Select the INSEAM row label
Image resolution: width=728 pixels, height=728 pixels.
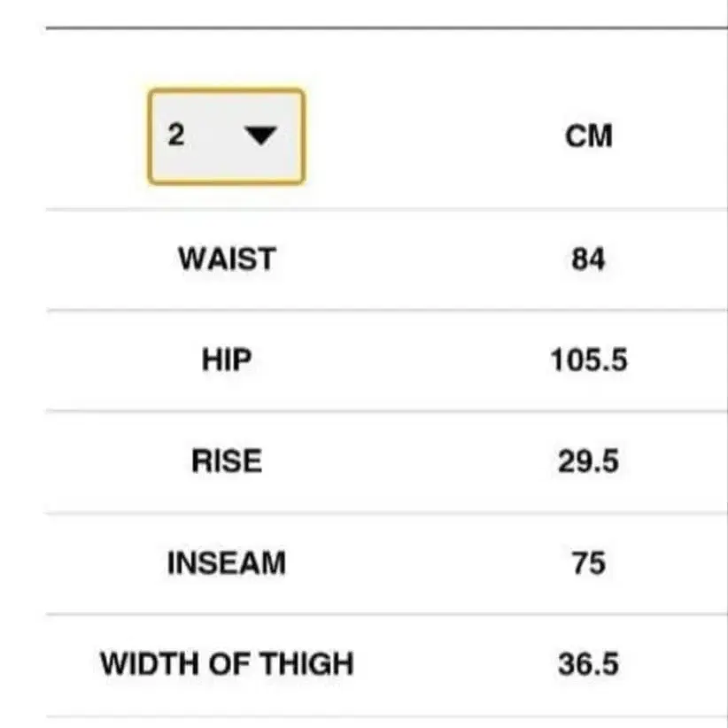pyautogui.click(x=227, y=563)
